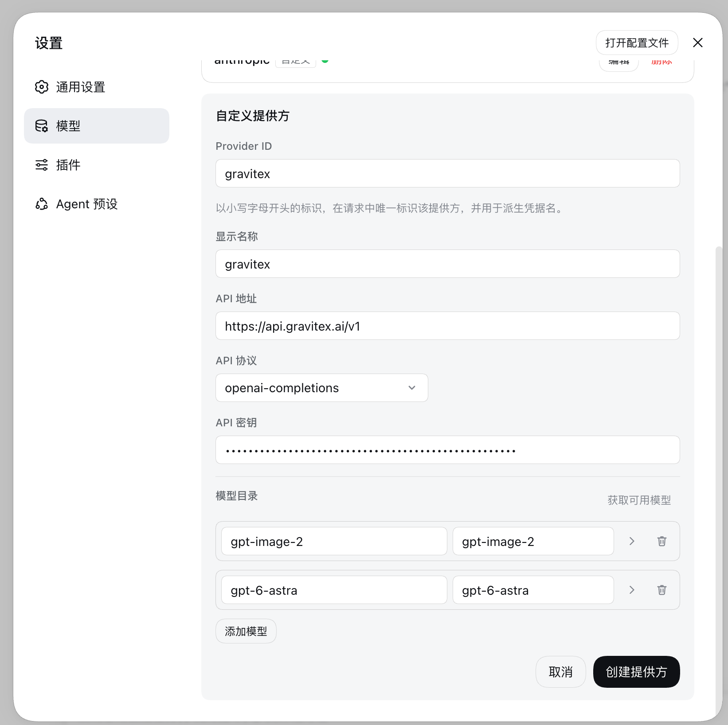728x725 pixels.
Task: Close the settings dialog
Action: pyautogui.click(x=698, y=43)
